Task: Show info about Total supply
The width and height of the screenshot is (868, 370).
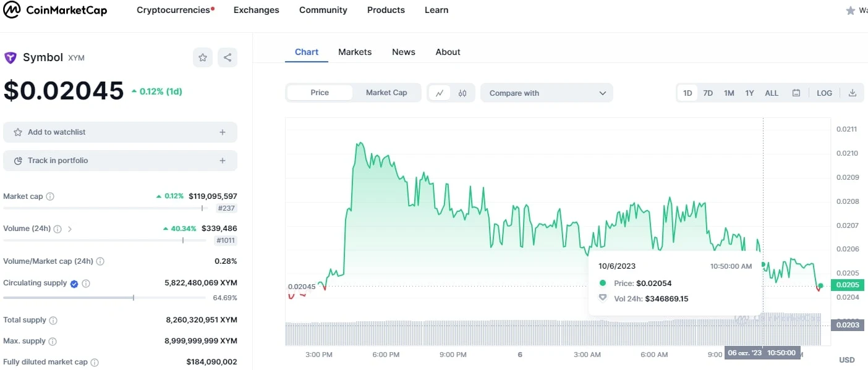Action: coord(53,321)
